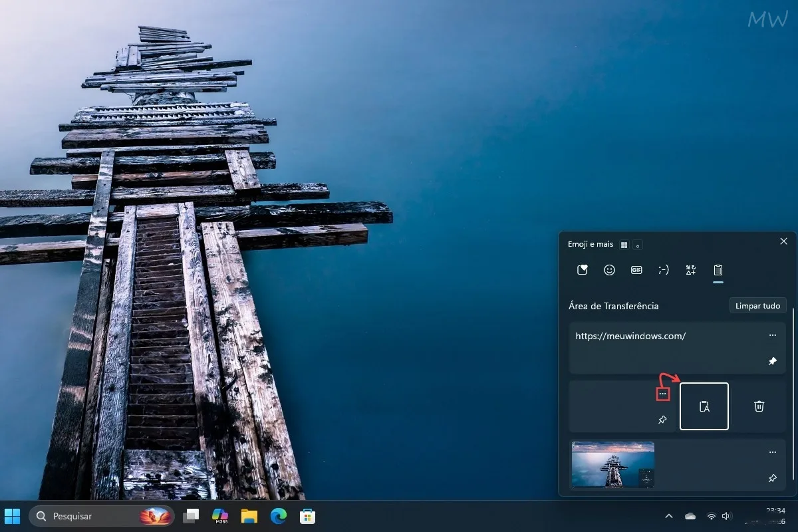Pin the screenshot image clipboard entry
798x532 pixels.
772,478
